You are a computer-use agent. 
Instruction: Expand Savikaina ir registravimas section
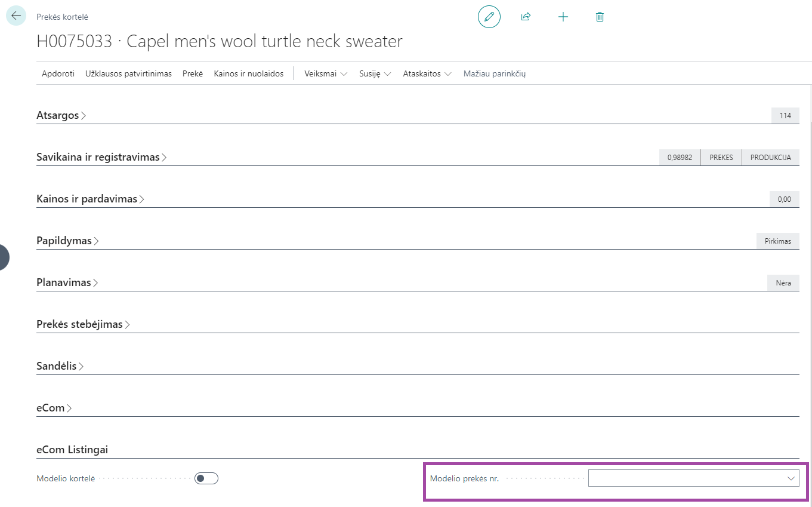(x=101, y=157)
